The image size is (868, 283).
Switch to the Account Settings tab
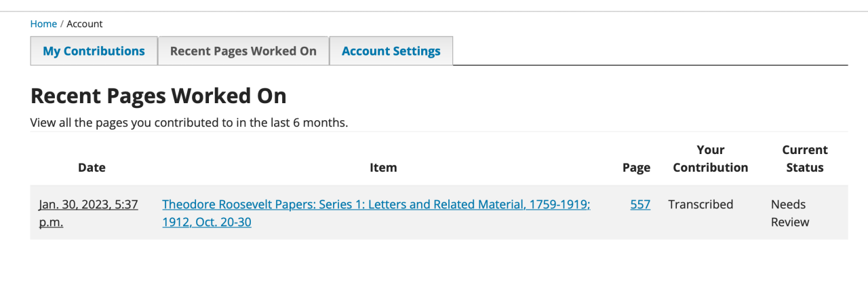click(x=391, y=51)
